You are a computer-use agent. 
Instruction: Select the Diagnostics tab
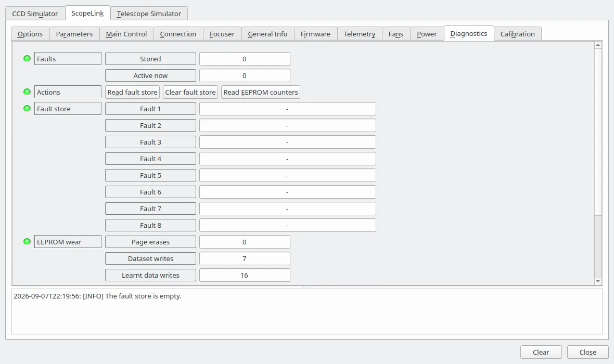click(x=469, y=33)
